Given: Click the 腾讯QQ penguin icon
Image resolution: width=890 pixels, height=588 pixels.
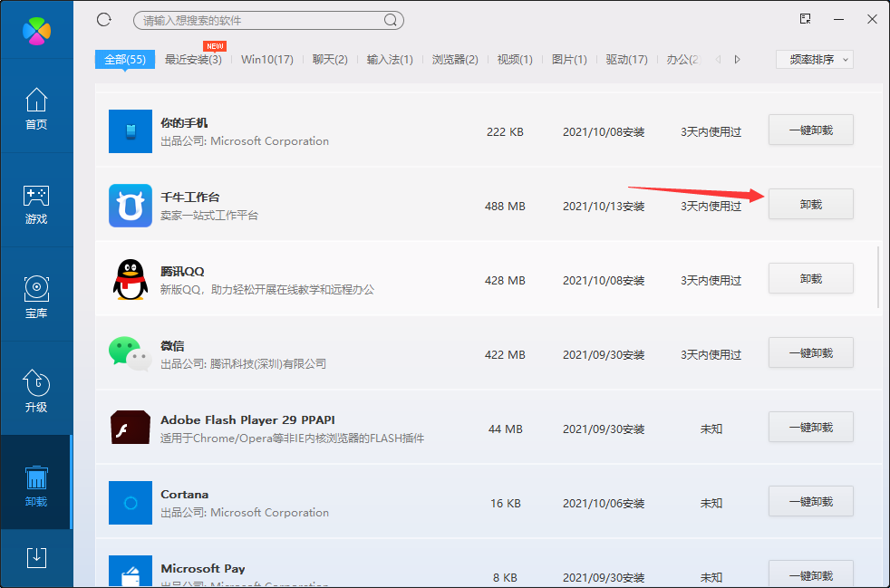Looking at the screenshot, I should tap(131, 279).
